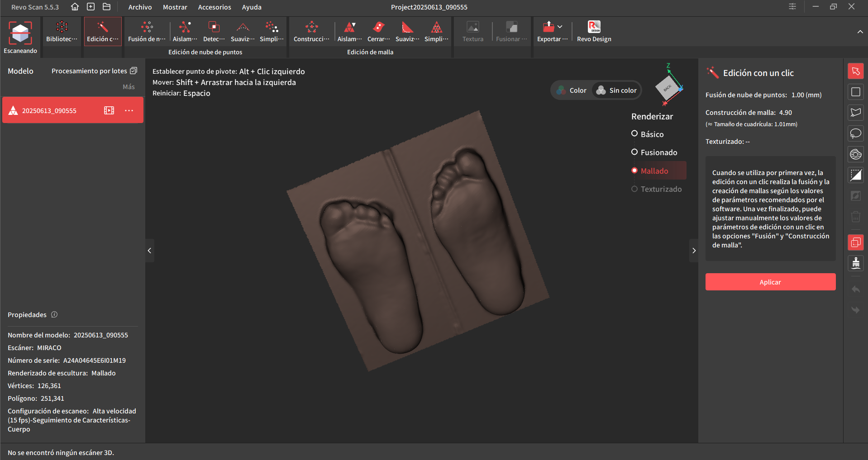Screen dimensions: 868x460
Task: Create a new project with the plus icon
Action: click(x=91, y=7)
